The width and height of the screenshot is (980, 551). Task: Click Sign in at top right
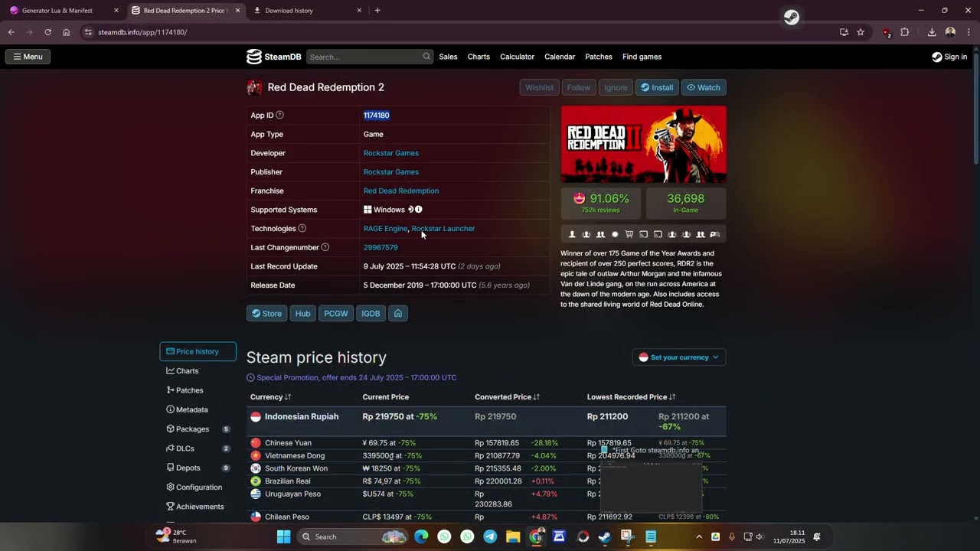point(949,57)
